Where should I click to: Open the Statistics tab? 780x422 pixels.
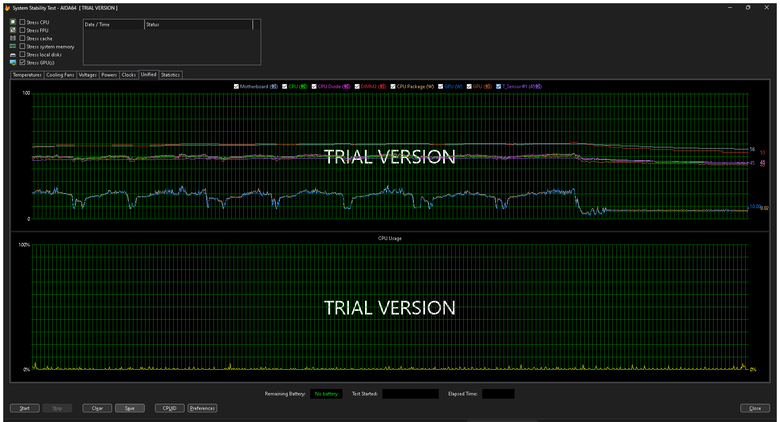[x=171, y=75]
